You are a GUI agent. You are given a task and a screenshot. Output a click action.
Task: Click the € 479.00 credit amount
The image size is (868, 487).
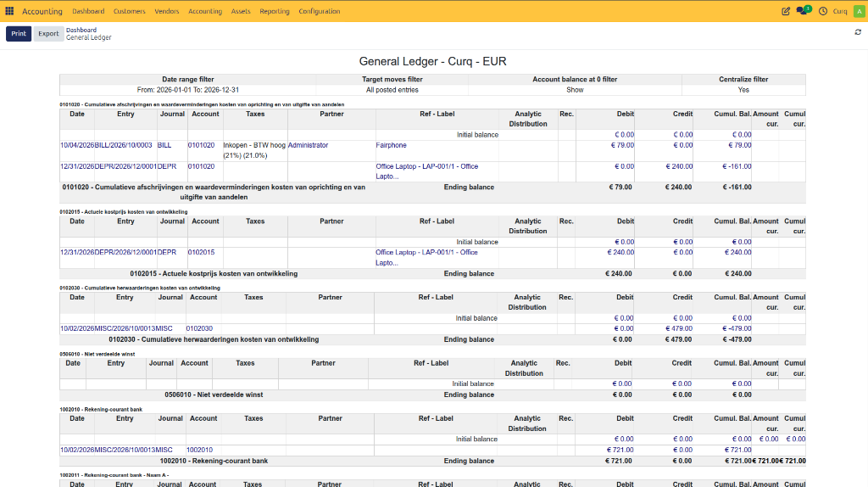tap(679, 328)
